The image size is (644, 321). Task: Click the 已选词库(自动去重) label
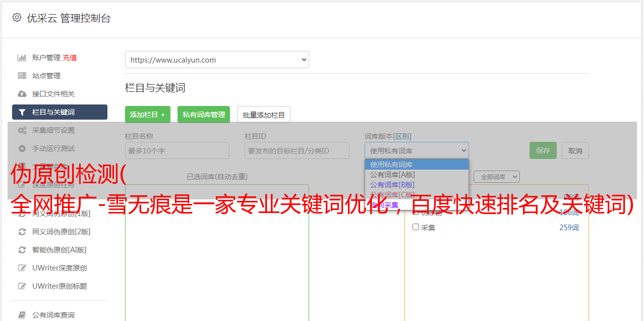[x=217, y=177]
